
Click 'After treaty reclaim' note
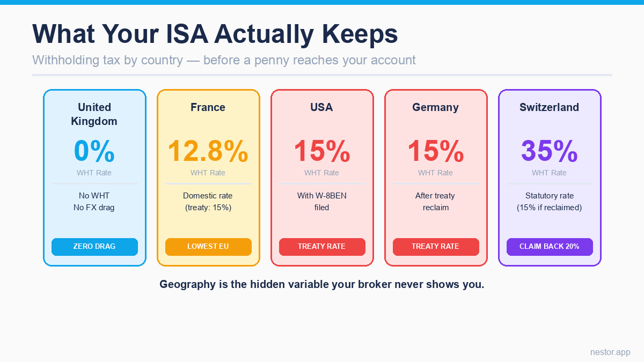tap(436, 202)
